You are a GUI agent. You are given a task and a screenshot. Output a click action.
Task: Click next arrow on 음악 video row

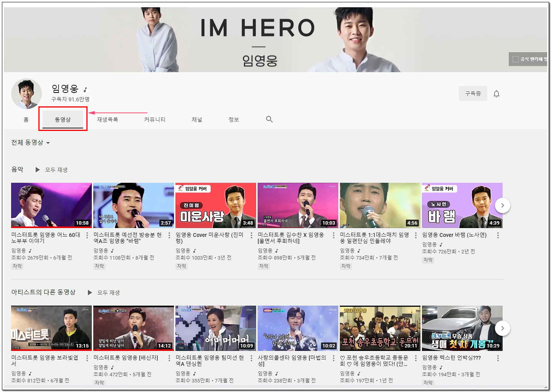pyautogui.click(x=503, y=205)
